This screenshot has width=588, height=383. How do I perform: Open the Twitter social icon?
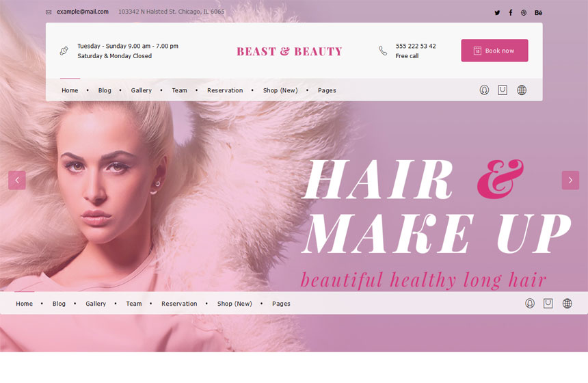click(x=497, y=13)
